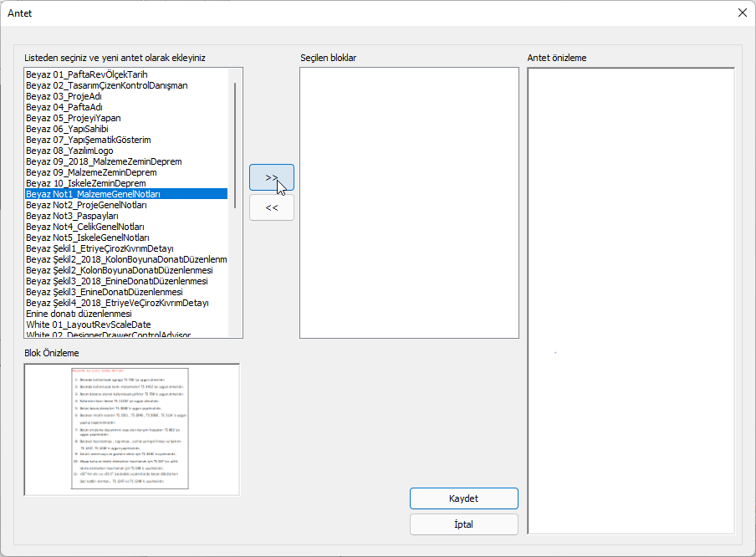Click highlighted Beyaz Not1_MalzemeGenelNotları row
This screenshot has width=756, height=557.
(125, 194)
